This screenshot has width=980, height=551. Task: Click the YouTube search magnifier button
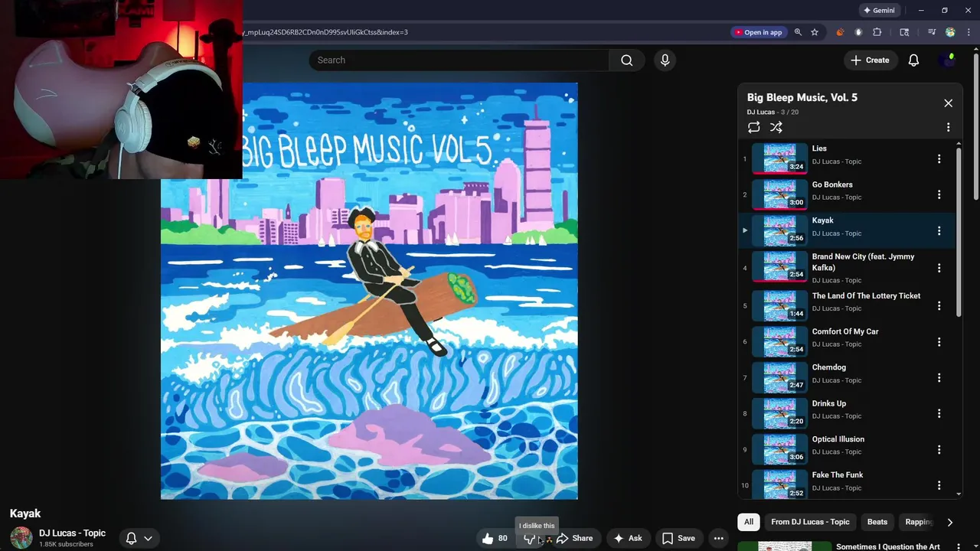click(626, 60)
